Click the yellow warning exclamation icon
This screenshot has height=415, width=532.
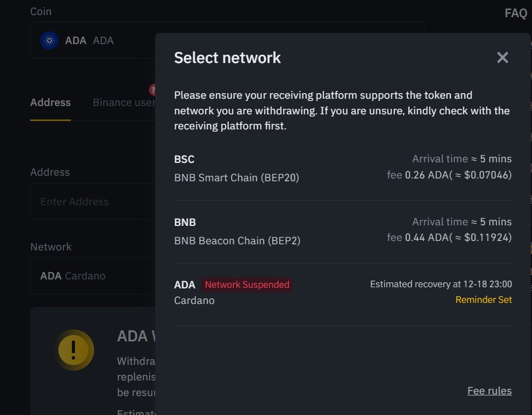75,350
